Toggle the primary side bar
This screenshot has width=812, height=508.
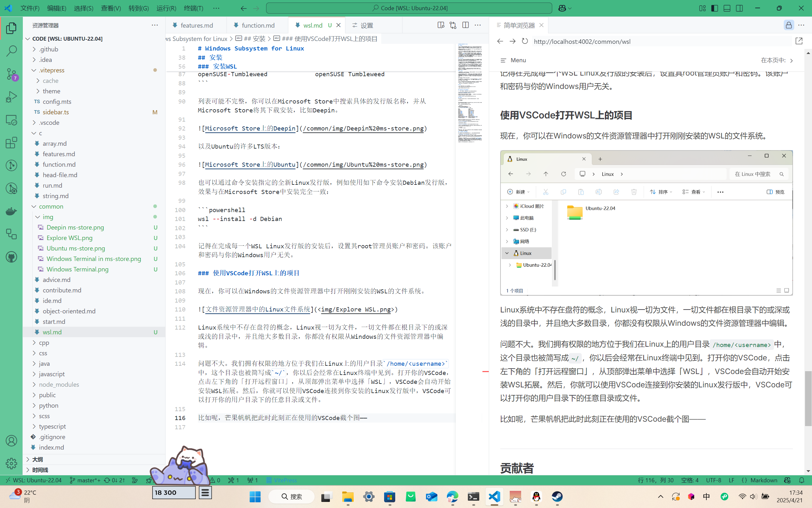click(715, 8)
